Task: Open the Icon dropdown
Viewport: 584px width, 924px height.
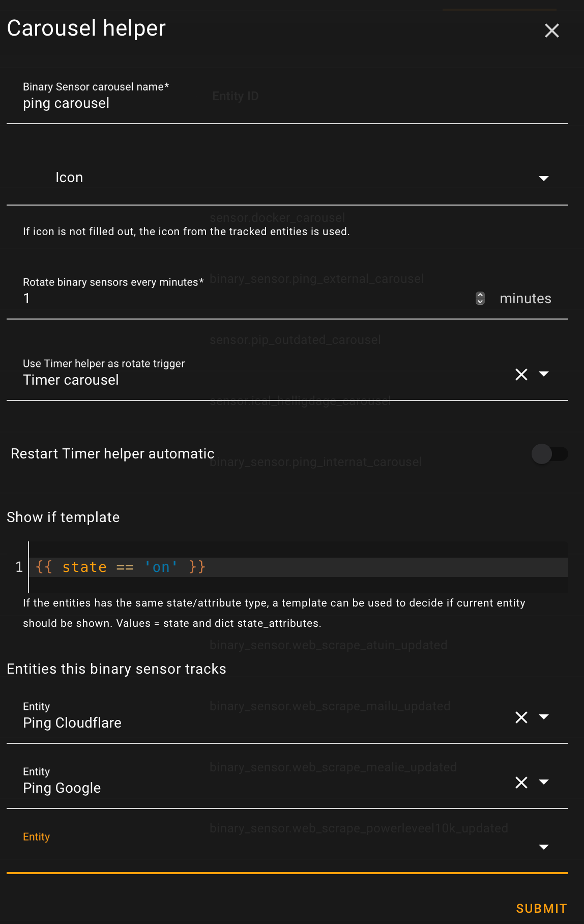Action: tap(543, 178)
